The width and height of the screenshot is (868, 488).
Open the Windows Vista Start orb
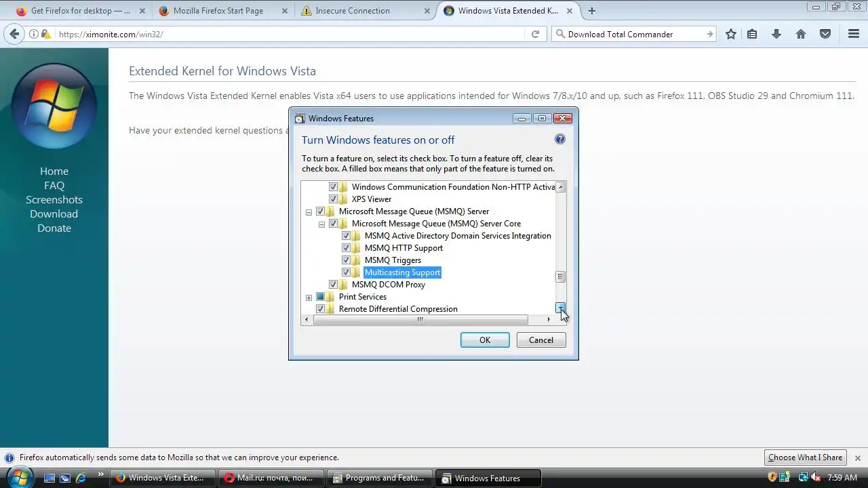click(20, 477)
